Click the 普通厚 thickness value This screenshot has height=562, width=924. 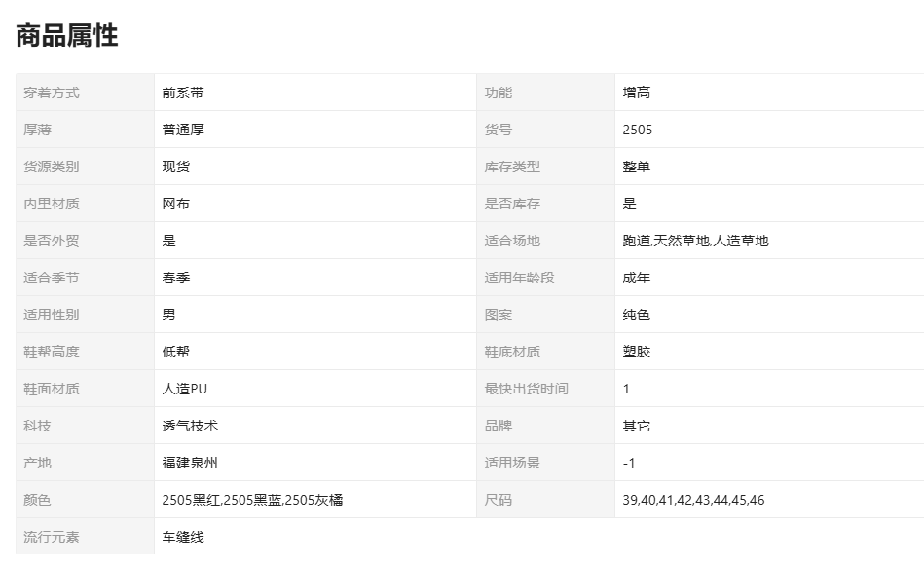click(183, 130)
